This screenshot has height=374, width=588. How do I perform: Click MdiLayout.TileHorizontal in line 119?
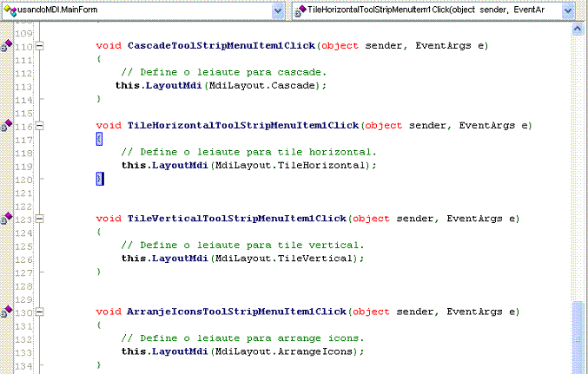point(290,165)
